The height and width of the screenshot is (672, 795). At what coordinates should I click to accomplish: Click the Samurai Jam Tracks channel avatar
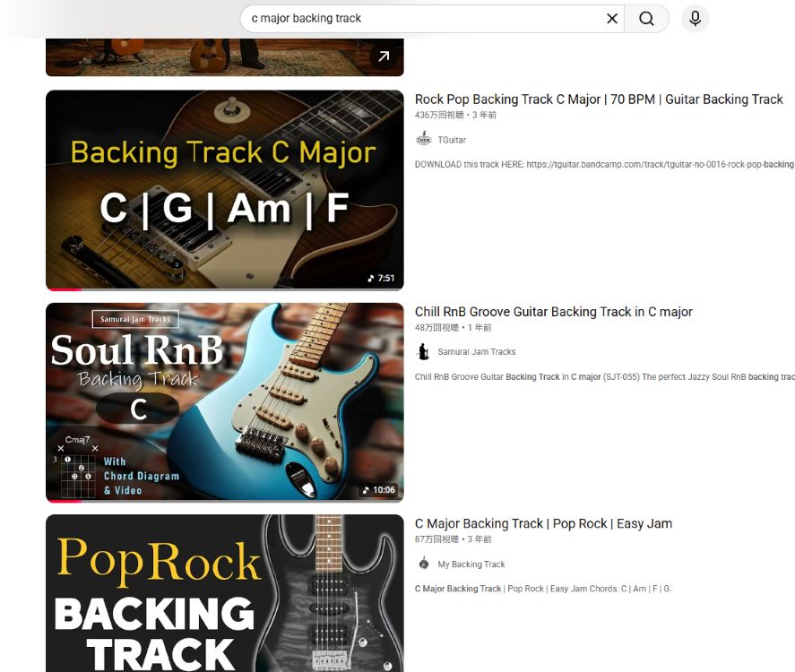423,351
